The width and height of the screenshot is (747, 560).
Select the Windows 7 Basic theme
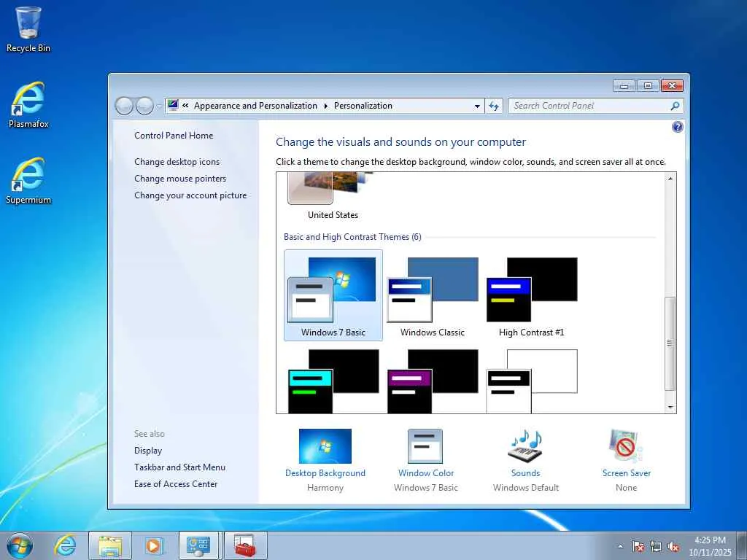[333, 295]
